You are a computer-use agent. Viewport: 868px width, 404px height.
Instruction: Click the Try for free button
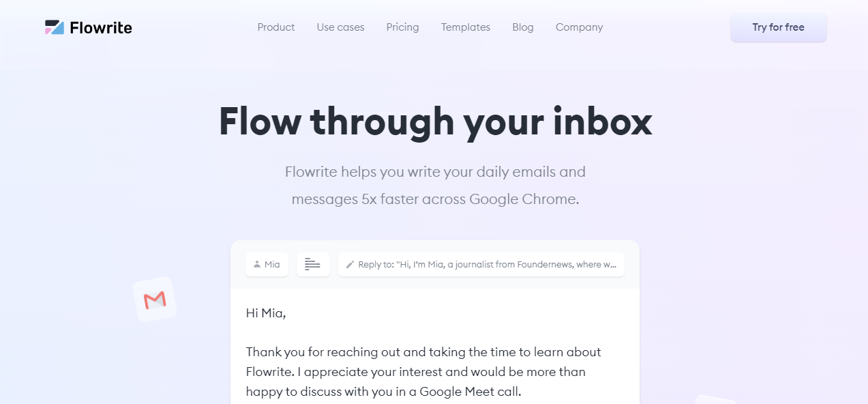coord(778,27)
